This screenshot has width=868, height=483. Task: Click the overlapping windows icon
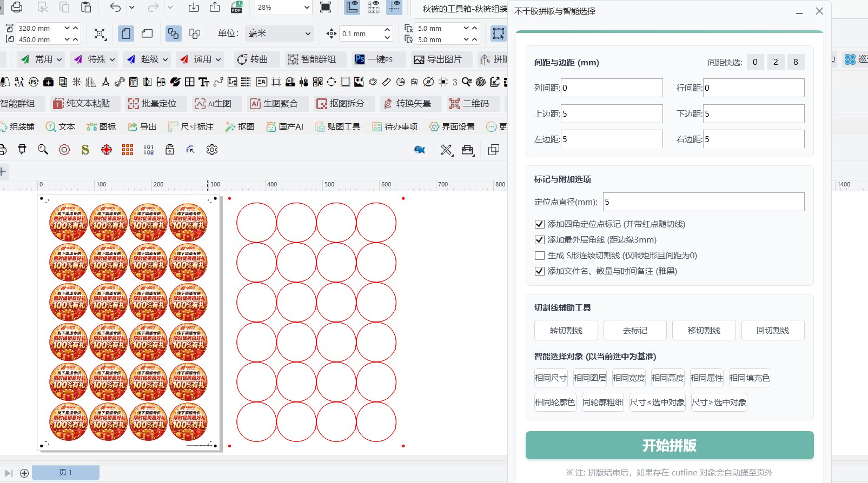pyautogui.click(x=494, y=150)
